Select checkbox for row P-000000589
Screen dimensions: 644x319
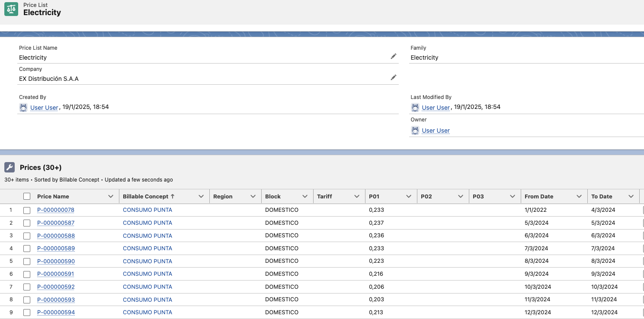coord(27,249)
